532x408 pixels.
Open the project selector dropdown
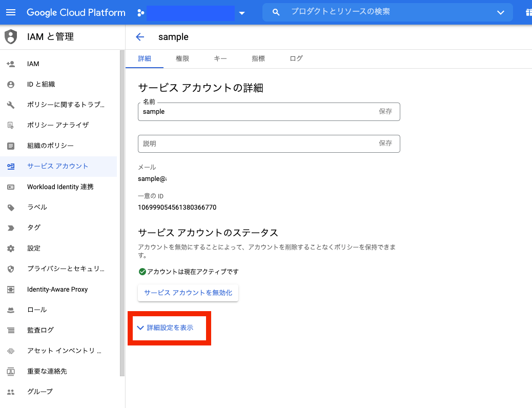241,13
